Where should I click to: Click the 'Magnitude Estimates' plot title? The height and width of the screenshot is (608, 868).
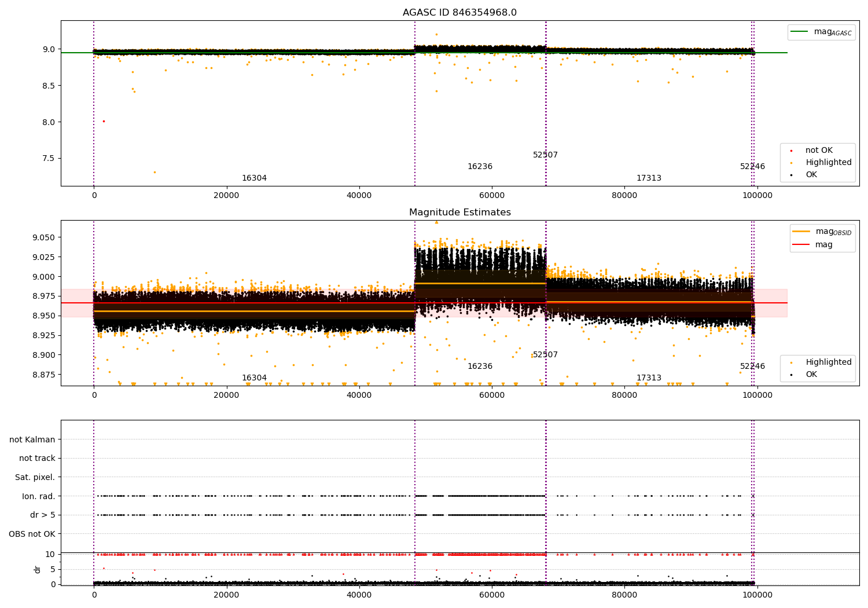pyautogui.click(x=459, y=213)
